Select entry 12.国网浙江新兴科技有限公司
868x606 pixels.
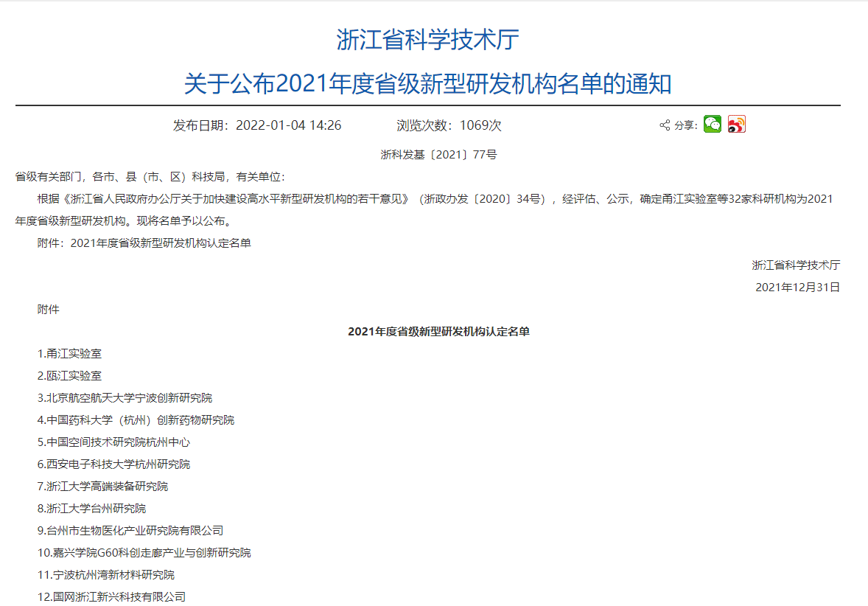(x=111, y=598)
